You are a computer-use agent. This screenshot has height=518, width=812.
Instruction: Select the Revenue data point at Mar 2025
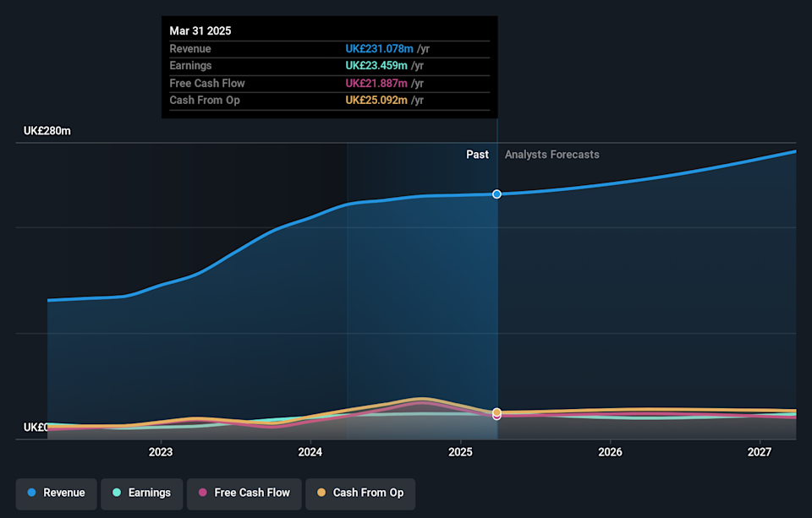(497, 194)
